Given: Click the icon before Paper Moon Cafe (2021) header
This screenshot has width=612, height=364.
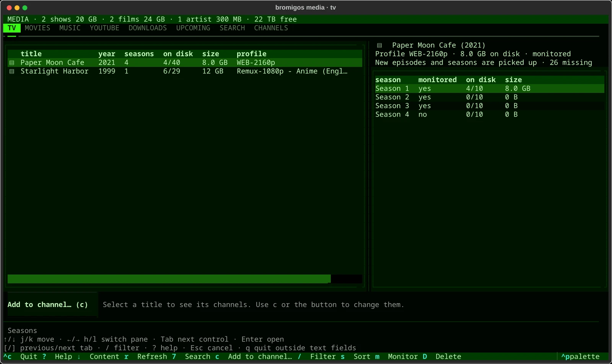Looking at the screenshot, I should (379, 45).
